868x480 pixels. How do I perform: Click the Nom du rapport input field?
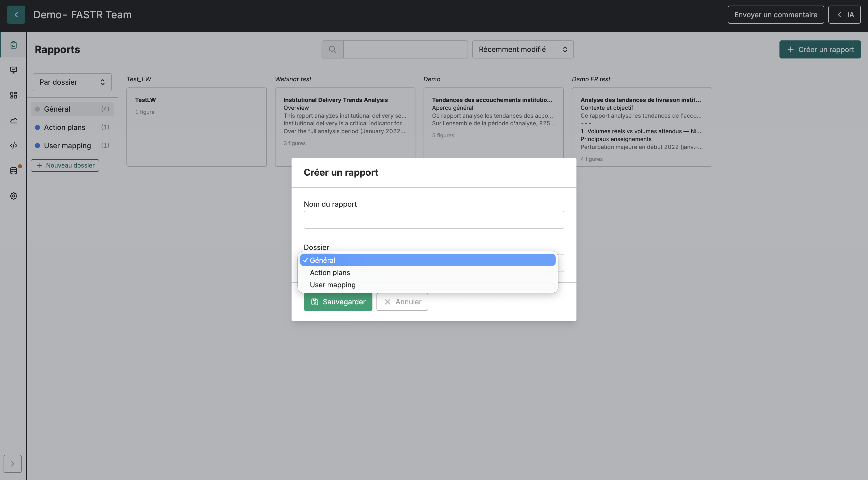434,220
